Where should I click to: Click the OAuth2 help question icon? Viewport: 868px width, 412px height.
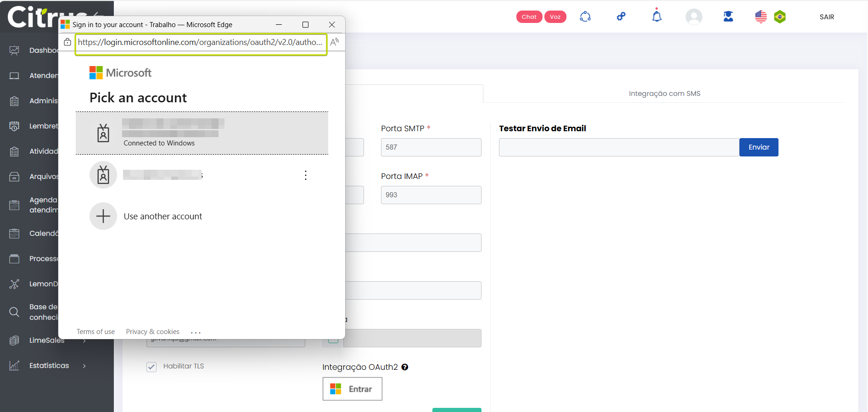click(405, 367)
